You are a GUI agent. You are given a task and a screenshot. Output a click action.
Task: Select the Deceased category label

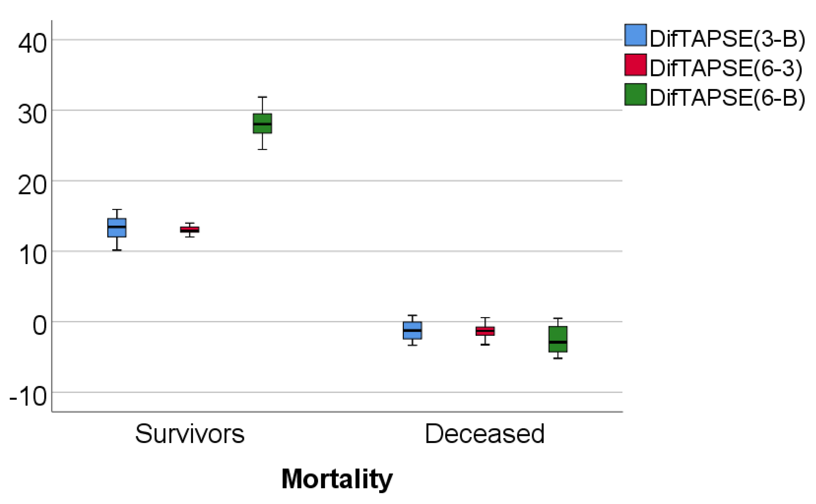[x=484, y=434]
